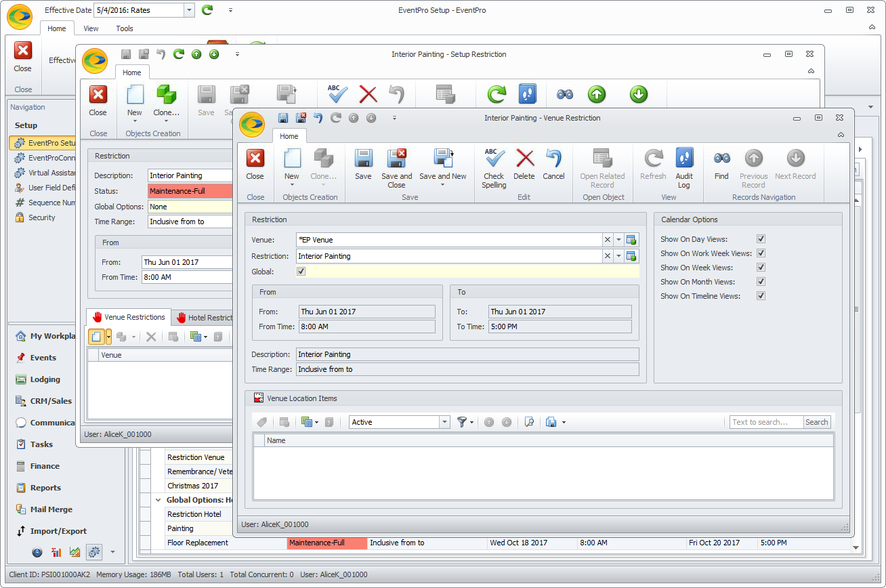Open Events in the navigation pane
Viewport: 886px width, 588px height.
(43, 358)
